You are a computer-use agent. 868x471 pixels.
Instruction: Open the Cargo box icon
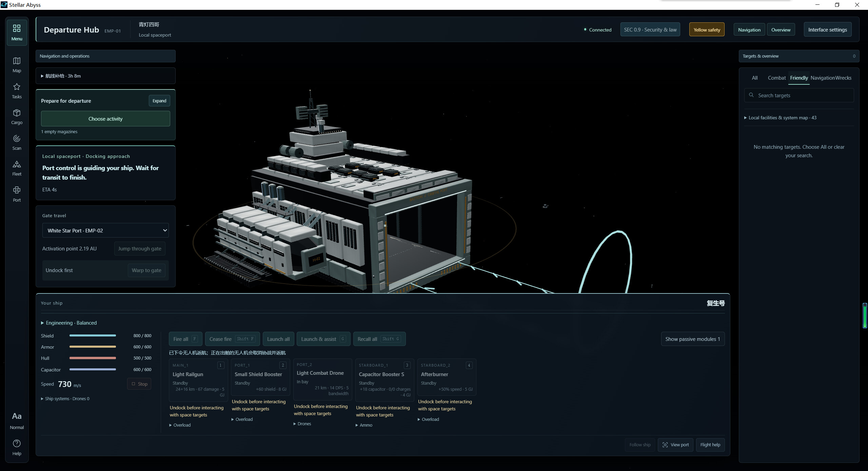17,117
